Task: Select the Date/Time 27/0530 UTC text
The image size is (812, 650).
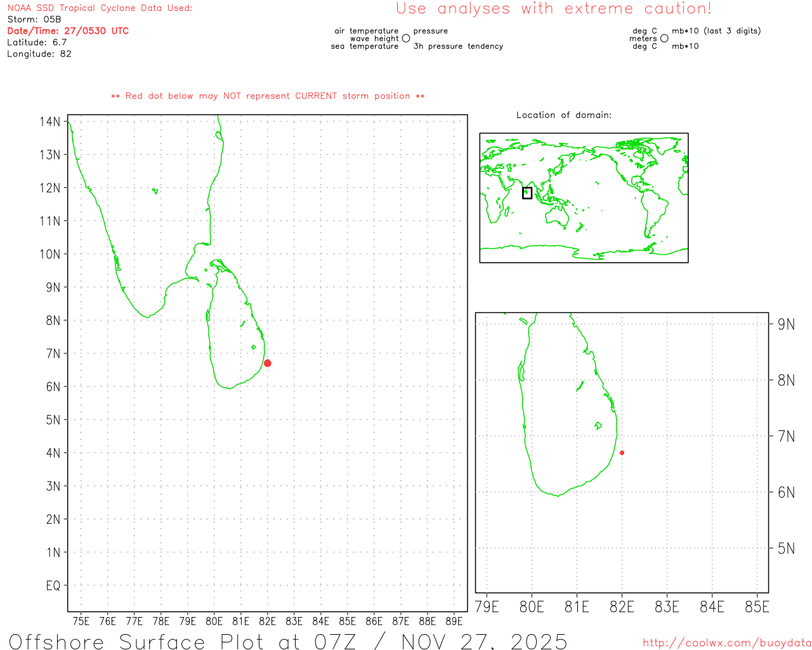Action: coord(68,31)
